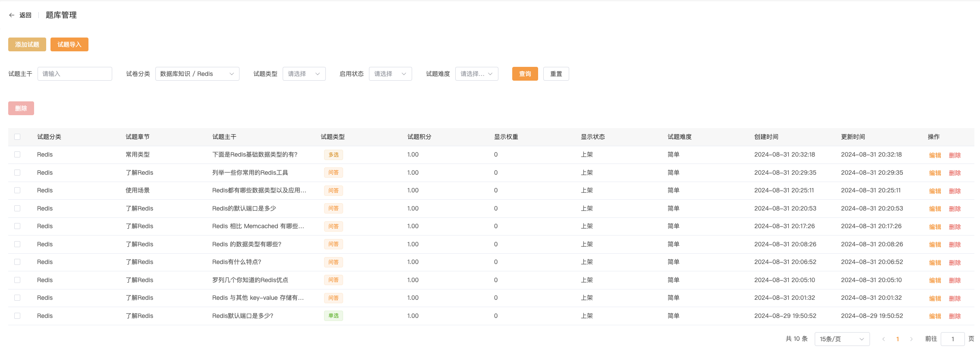Screen dimensions: 980x352
Task: Select page 1 in pagination
Action: pos(898,339)
